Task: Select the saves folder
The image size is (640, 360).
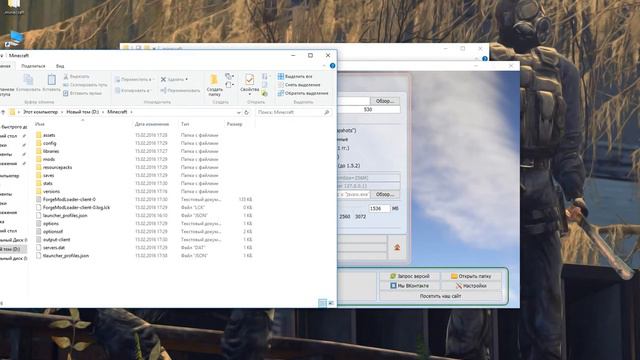Action: (x=48, y=176)
